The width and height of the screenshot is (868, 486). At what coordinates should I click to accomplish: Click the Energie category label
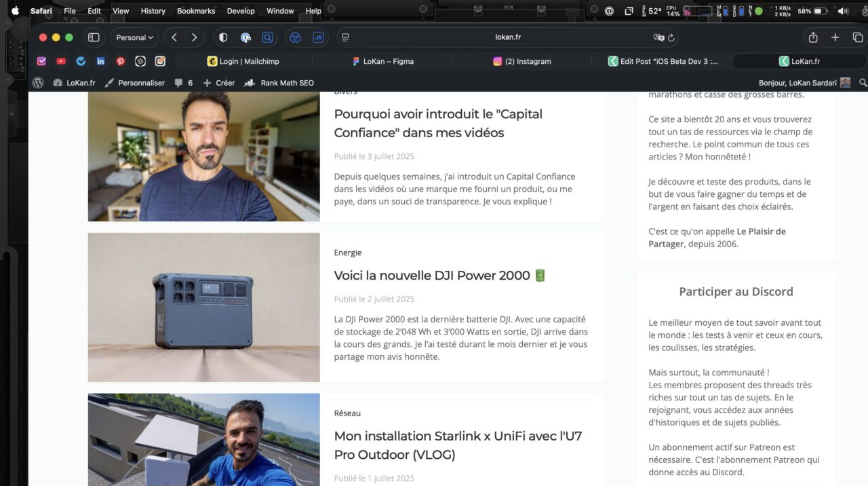[348, 253]
